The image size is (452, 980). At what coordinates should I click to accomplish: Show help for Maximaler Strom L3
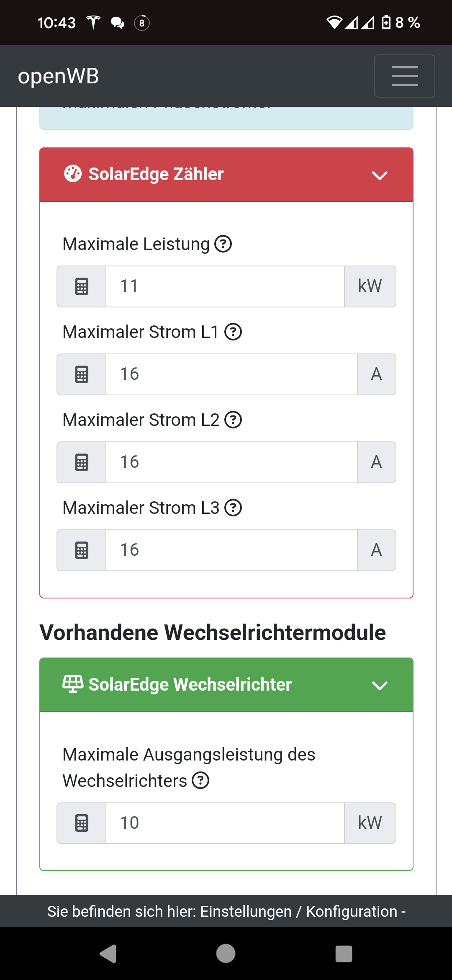click(x=233, y=508)
